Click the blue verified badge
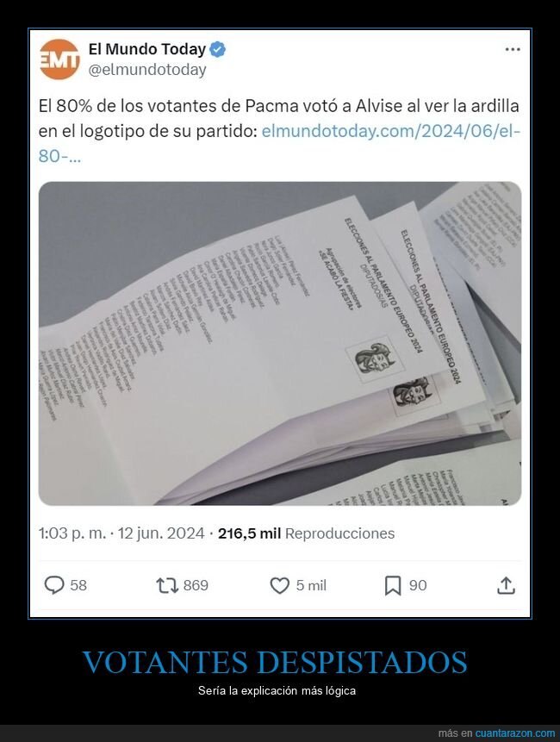560x742 pixels. (218, 49)
